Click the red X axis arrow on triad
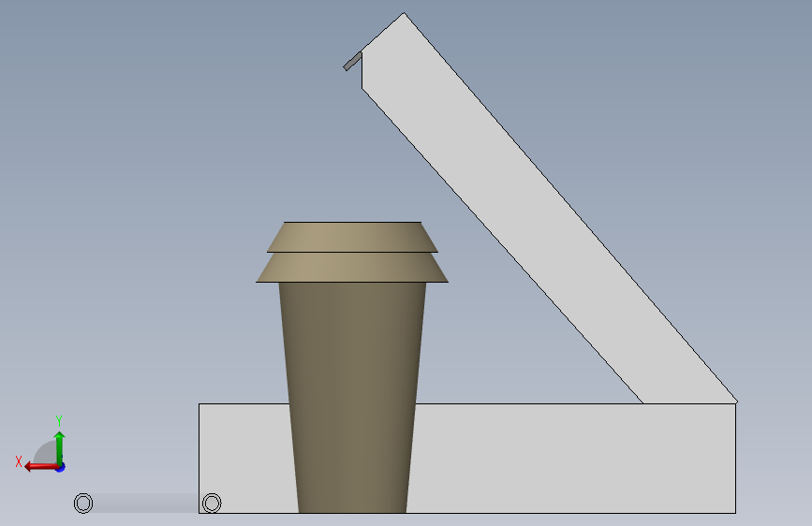Viewport: 812px width, 526px height. click(x=41, y=467)
